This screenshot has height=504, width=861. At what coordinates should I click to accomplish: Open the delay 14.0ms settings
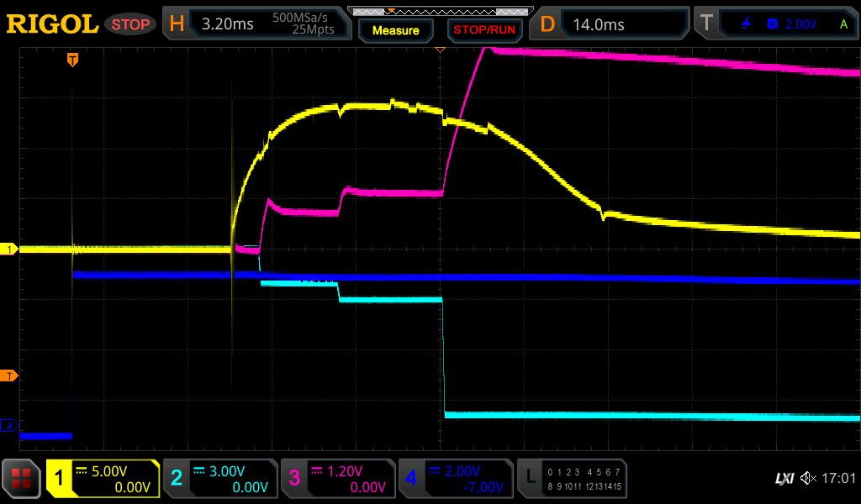(612, 24)
